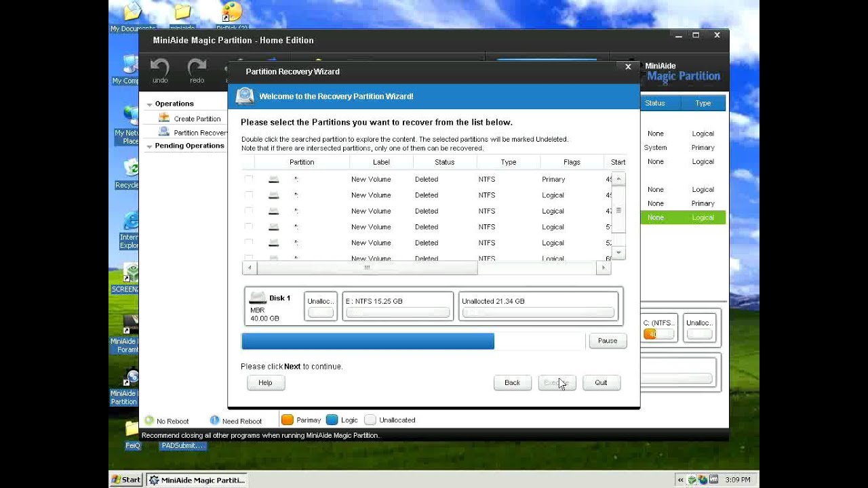Tick checkbox of row with start beginning 52
This screenshot has width=868, height=488.
coord(249,243)
